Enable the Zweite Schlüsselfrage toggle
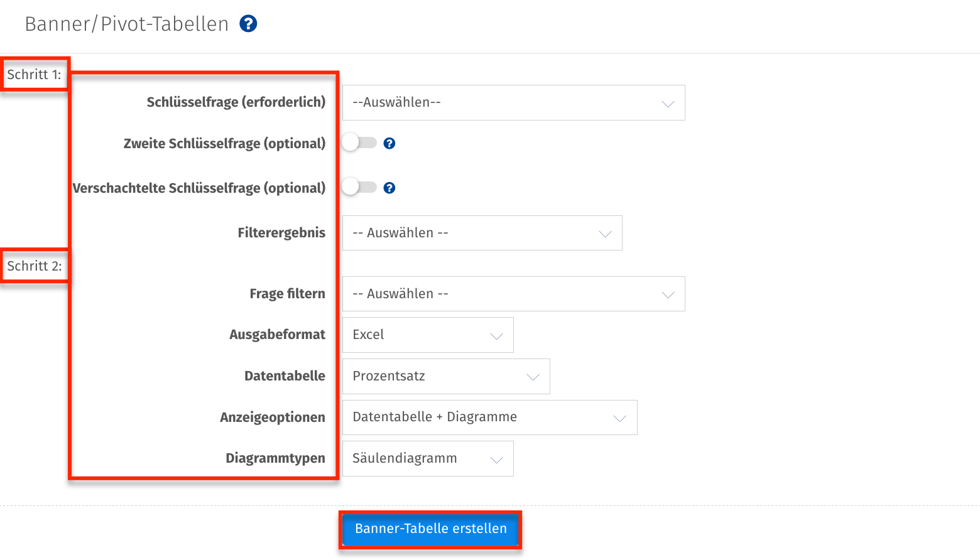Viewport: 980px width, 560px height. [x=359, y=143]
